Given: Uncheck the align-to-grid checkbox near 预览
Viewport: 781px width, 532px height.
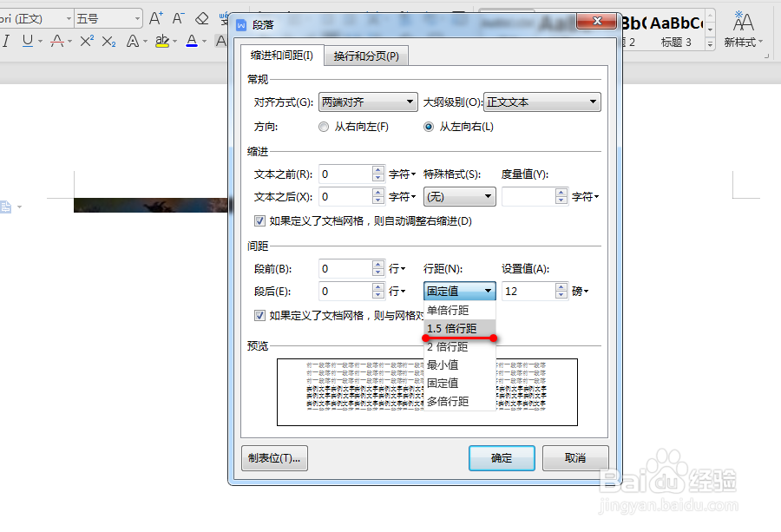Looking at the screenshot, I should [x=259, y=315].
